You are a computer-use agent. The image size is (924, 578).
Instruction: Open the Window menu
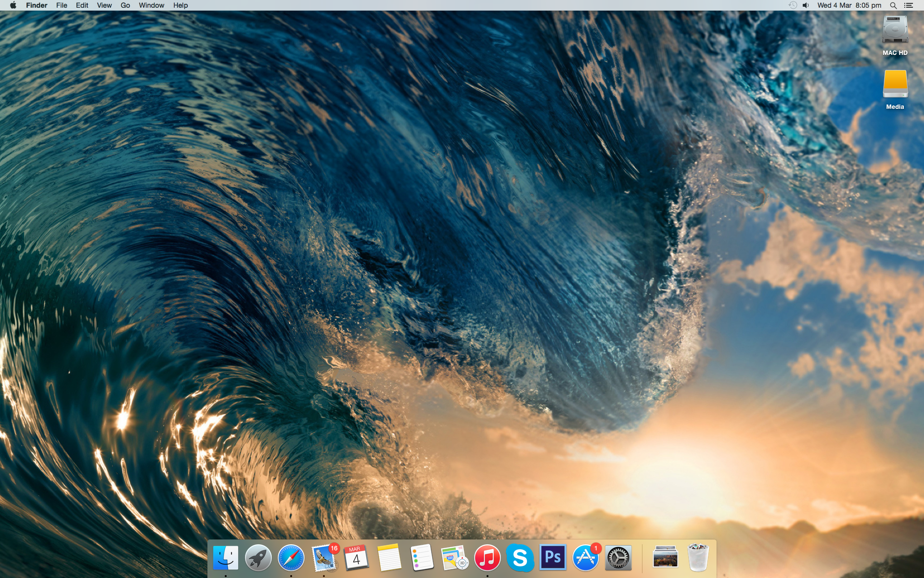(x=152, y=5)
